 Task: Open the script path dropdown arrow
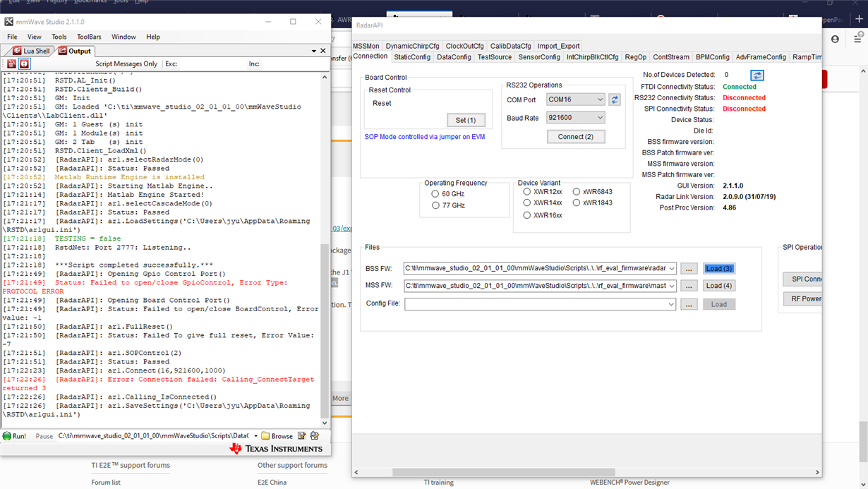coord(255,436)
